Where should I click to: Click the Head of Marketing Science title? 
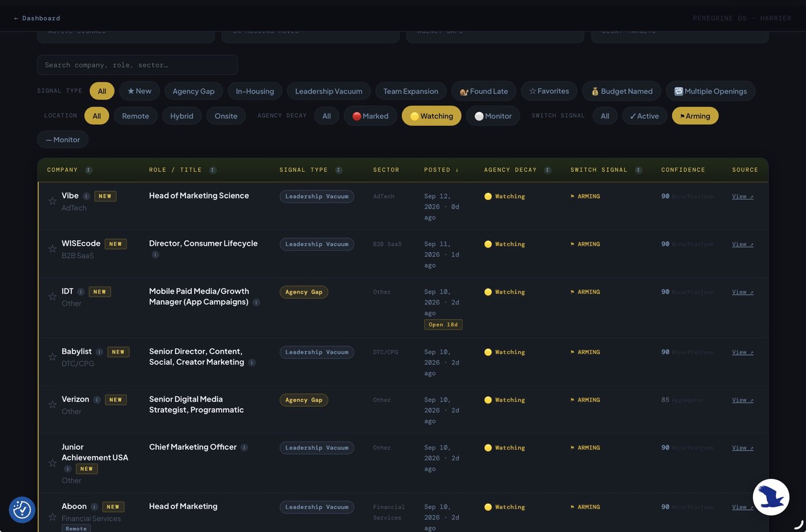click(x=199, y=196)
